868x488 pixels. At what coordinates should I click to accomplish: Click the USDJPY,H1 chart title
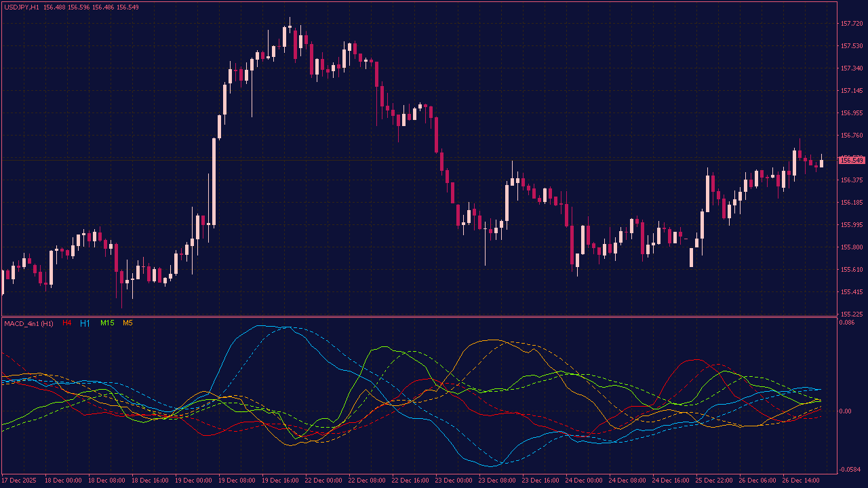[x=20, y=5]
